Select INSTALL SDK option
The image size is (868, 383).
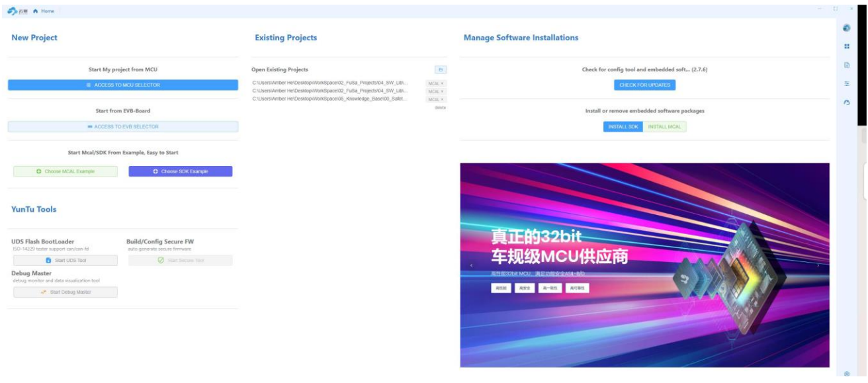623,126
